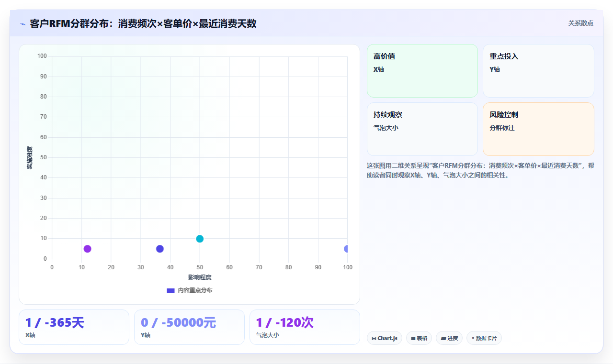Image resolution: width=613 pixels, height=364 pixels.
Task: Click the 气泡大小 label in 持续观察 card
Action: coord(386,128)
